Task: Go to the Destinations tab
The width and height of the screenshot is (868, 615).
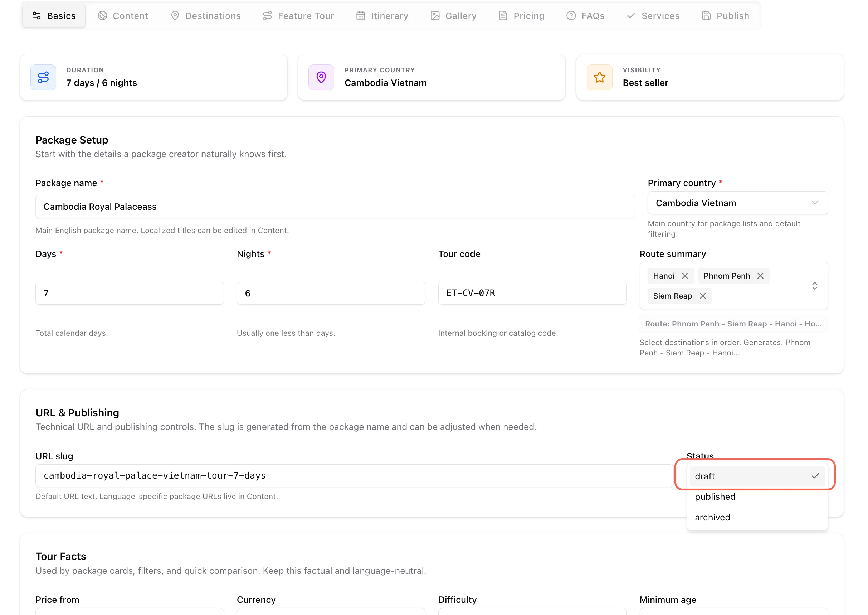Action: click(205, 16)
